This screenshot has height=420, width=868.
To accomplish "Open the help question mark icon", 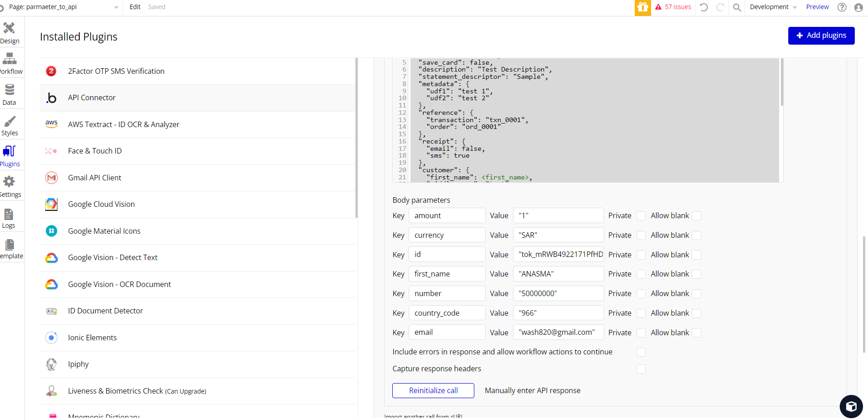I will point(842,7).
